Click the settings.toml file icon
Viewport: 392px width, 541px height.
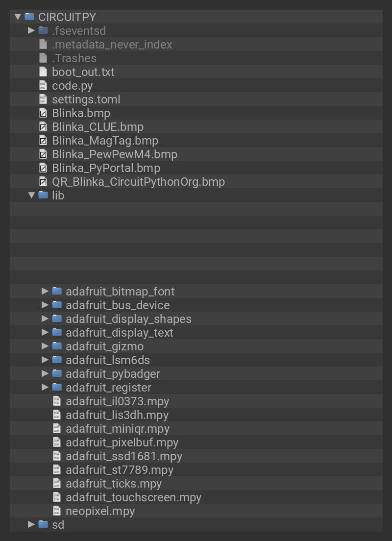point(43,99)
